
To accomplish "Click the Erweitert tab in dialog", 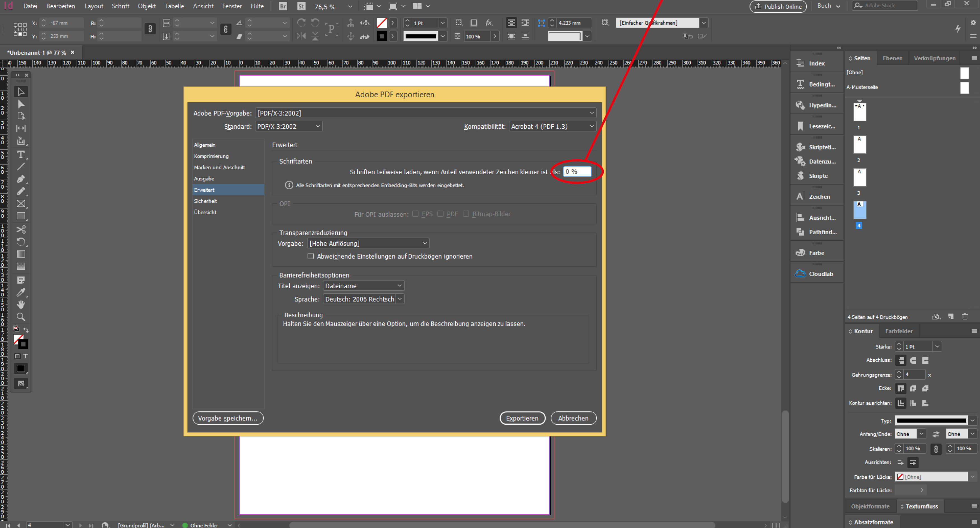I will coord(203,189).
